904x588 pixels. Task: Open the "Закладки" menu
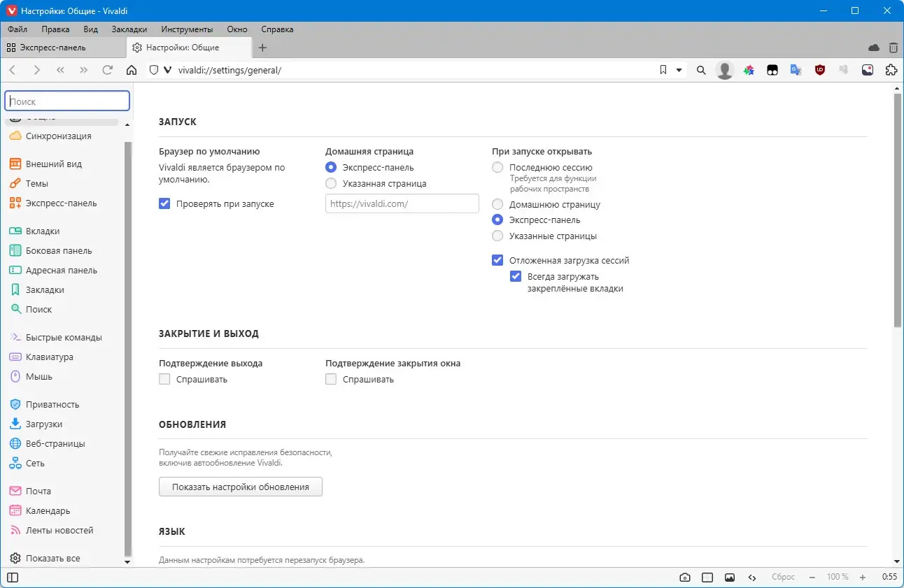[129, 29]
